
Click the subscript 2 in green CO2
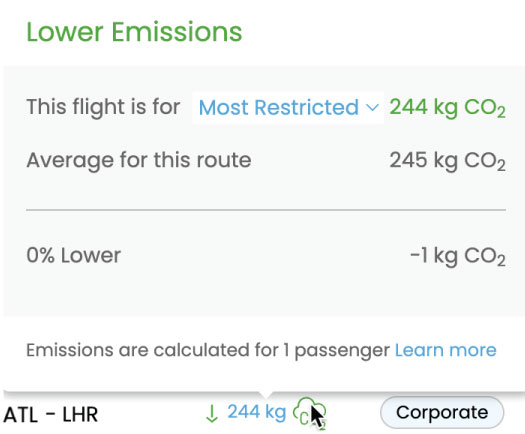tap(501, 113)
